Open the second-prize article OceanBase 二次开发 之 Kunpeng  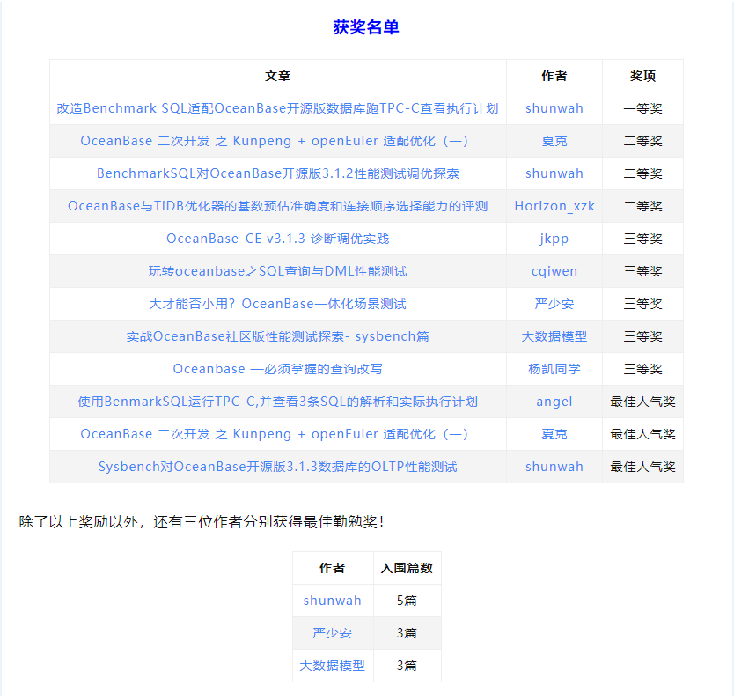point(275,141)
